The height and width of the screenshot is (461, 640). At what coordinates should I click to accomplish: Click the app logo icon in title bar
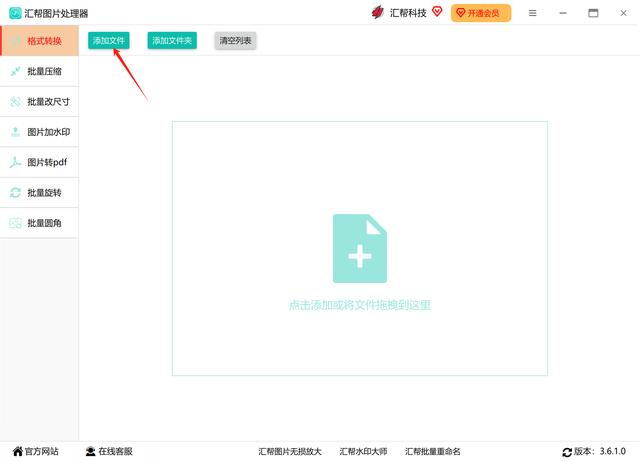pyautogui.click(x=15, y=13)
